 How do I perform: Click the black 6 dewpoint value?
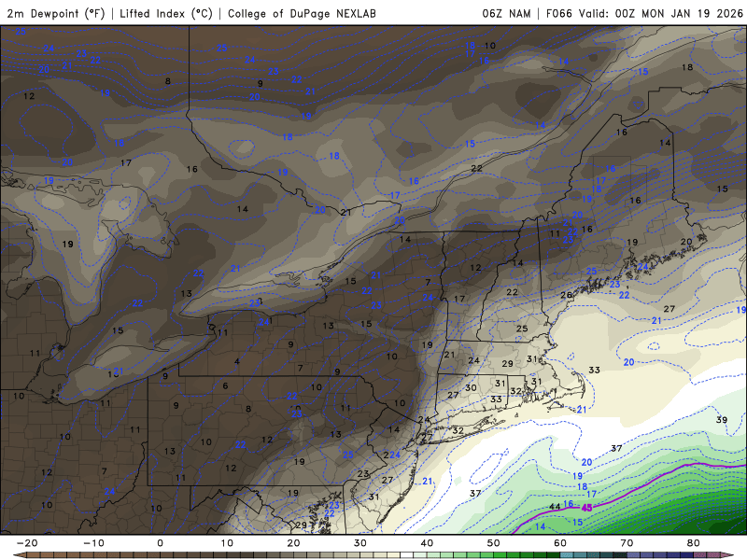click(225, 385)
